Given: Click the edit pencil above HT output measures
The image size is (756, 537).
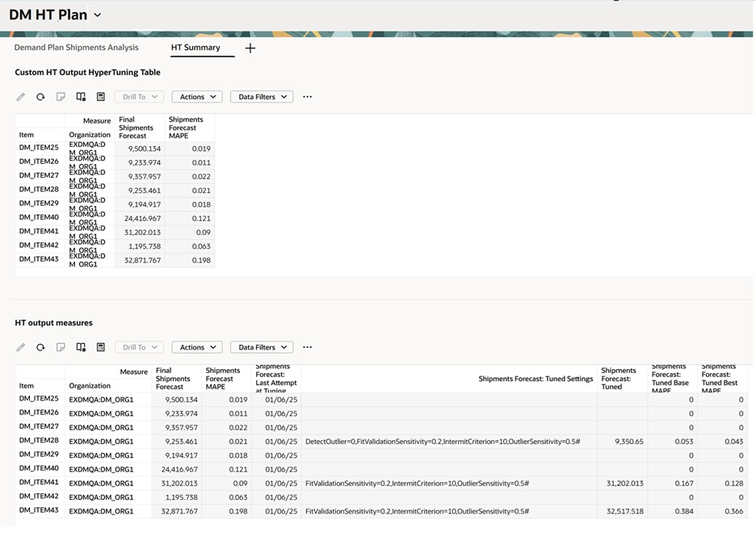Looking at the screenshot, I should 21,346.
